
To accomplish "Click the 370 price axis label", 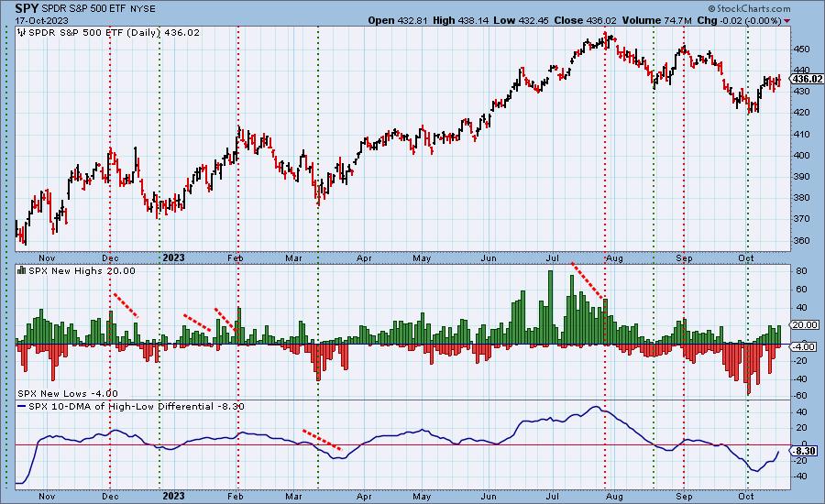I will click(x=802, y=219).
